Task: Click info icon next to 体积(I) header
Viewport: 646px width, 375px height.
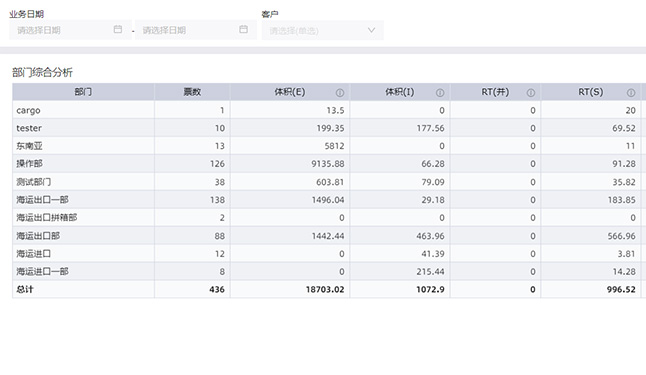Action: [440, 93]
